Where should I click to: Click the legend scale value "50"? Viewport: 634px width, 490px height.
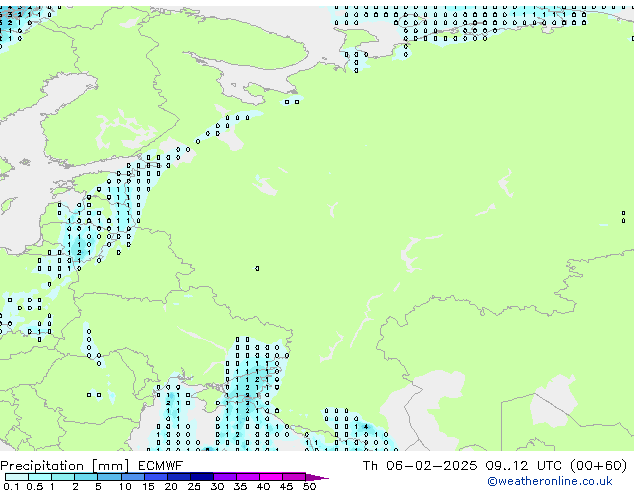(x=310, y=486)
